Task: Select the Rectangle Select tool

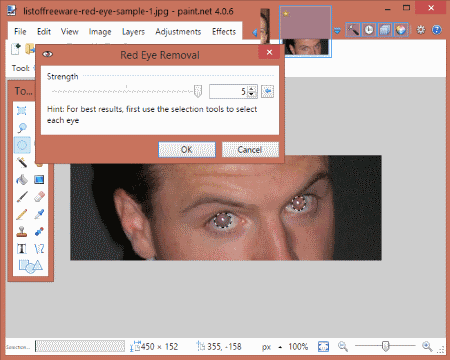Action: (x=22, y=110)
